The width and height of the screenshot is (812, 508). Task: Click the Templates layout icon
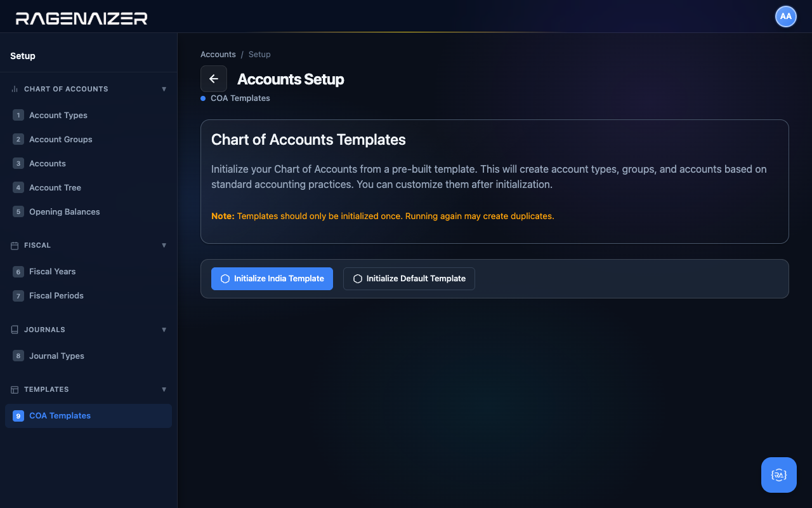coord(15,389)
